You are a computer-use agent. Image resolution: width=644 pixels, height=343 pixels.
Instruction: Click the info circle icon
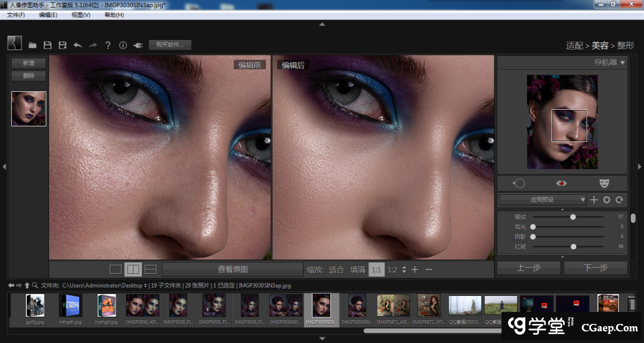tap(123, 45)
